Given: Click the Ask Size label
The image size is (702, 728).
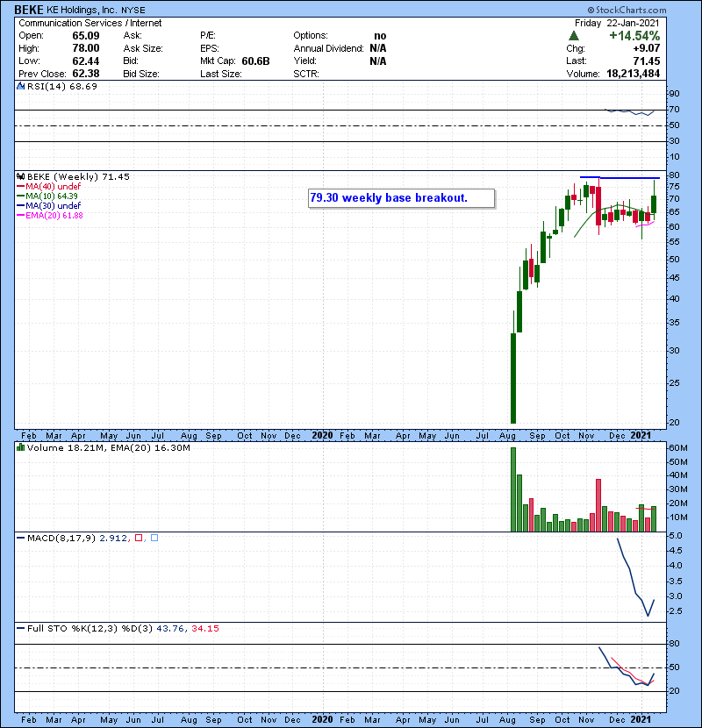Looking at the screenshot, I should (x=143, y=48).
